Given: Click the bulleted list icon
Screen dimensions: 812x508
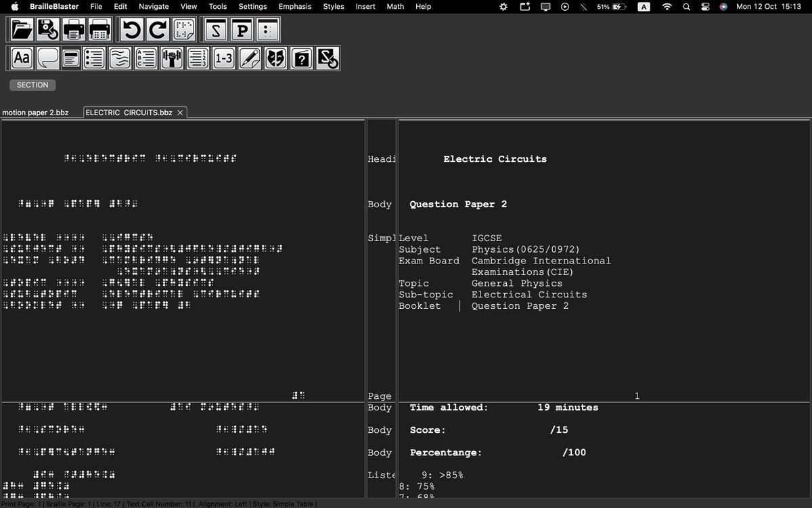Looking at the screenshot, I should pos(94,58).
